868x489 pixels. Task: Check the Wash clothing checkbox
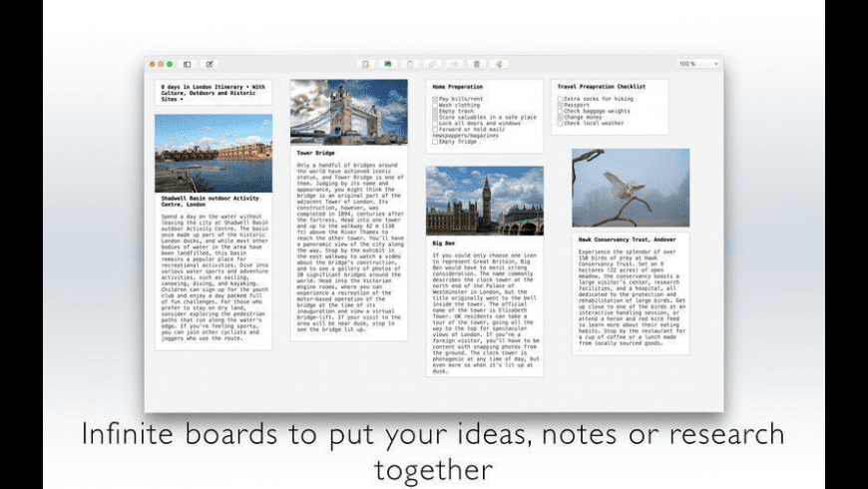point(435,105)
